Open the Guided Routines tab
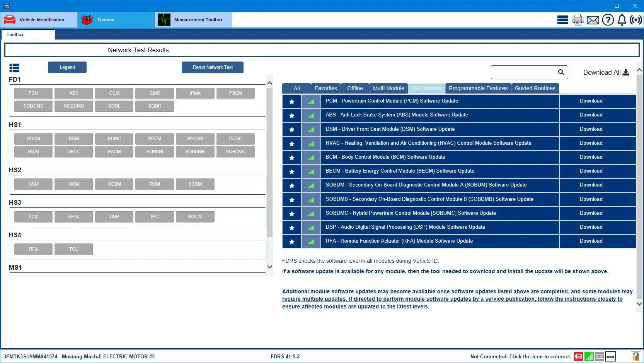The image size is (644, 363). coord(535,88)
